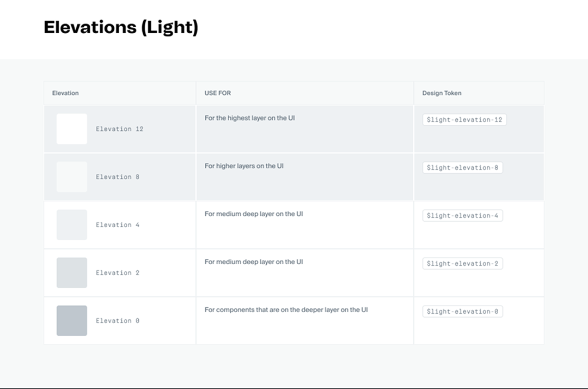Select the $light-elevation-8 token chip
Screen dimensions: 588x389
coord(462,168)
